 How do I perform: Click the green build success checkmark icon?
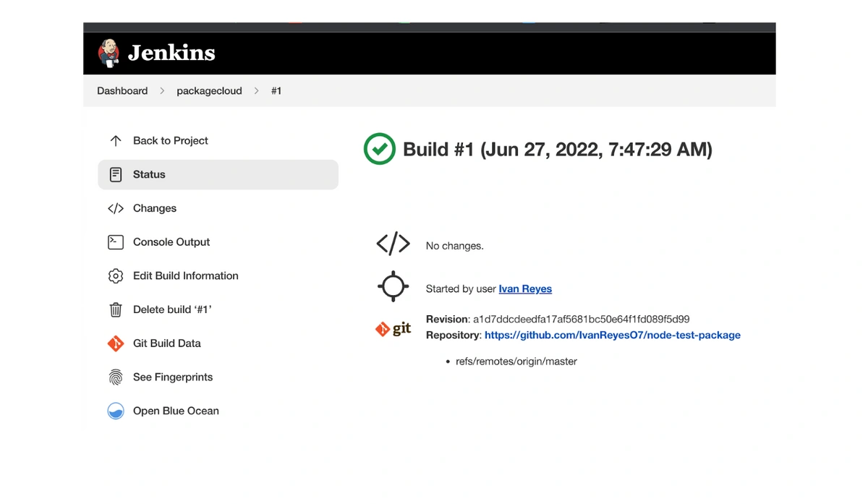click(x=379, y=149)
